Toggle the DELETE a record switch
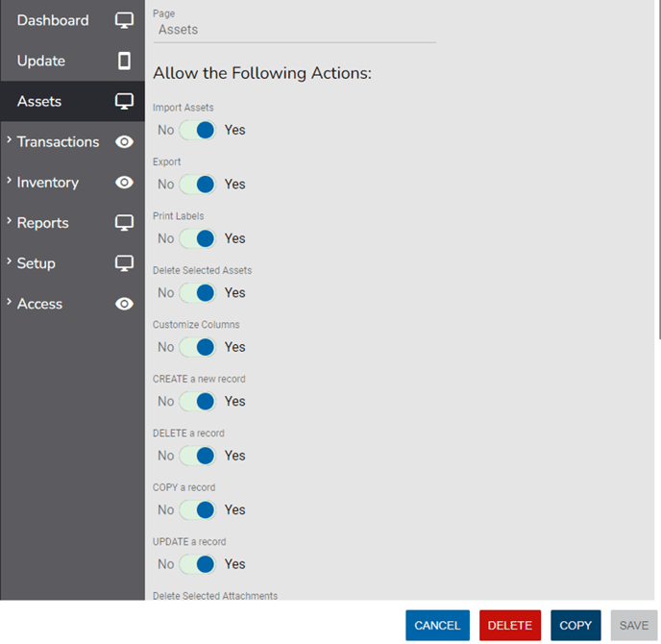661x644 pixels. click(197, 456)
